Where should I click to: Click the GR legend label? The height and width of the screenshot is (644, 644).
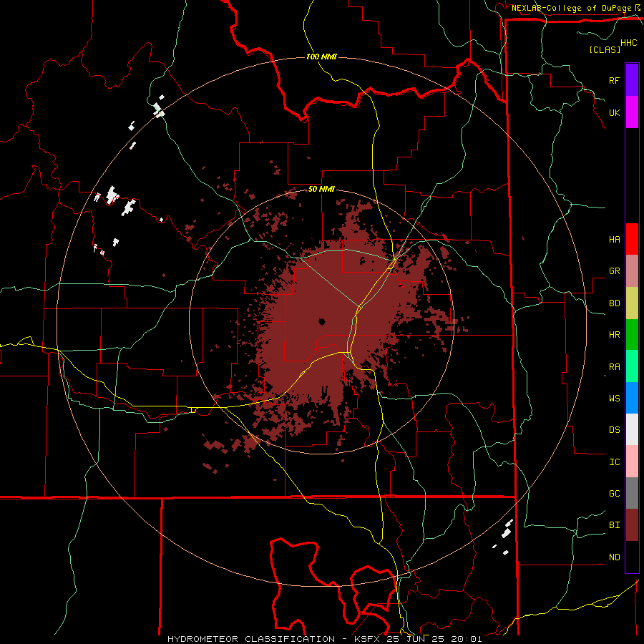pos(615,271)
